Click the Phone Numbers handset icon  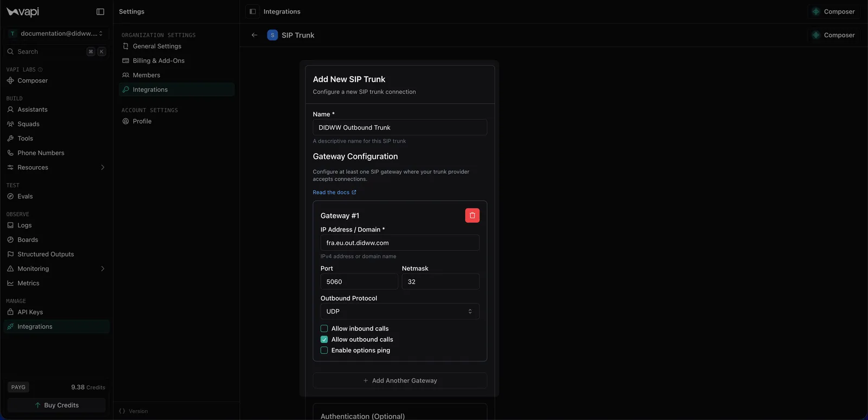pyautogui.click(x=10, y=153)
